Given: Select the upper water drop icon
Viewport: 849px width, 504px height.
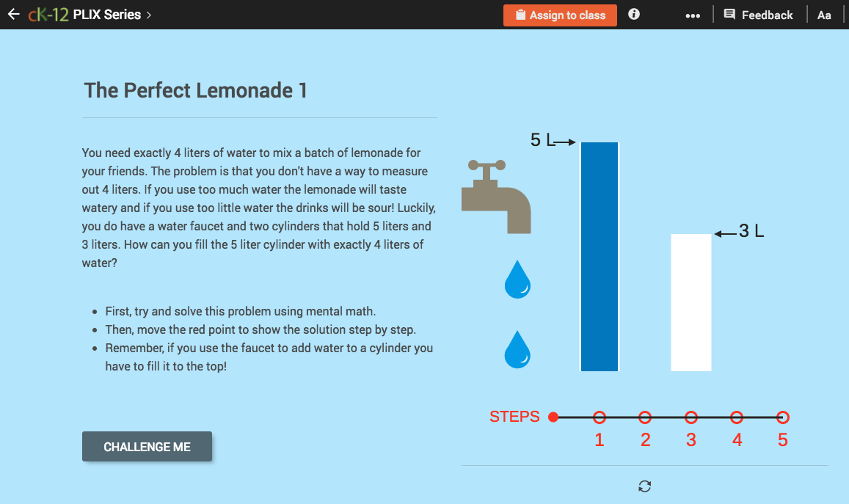Looking at the screenshot, I should (517, 280).
